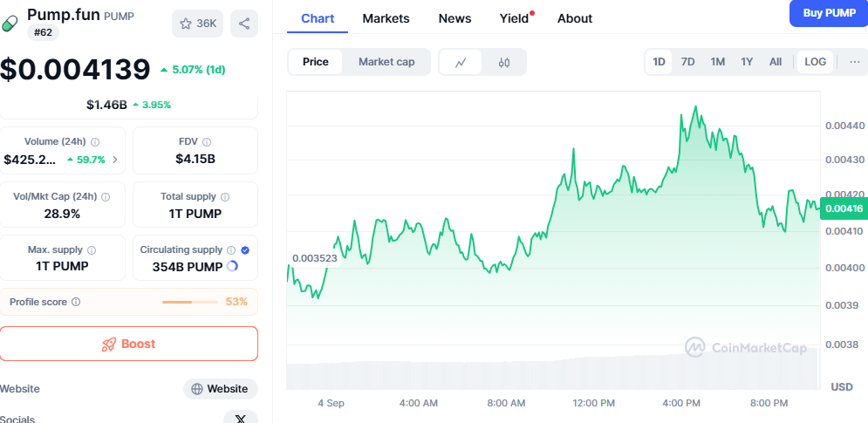Switch to the Markets tab
The width and height of the screenshot is (868, 423).
pos(386,18)
